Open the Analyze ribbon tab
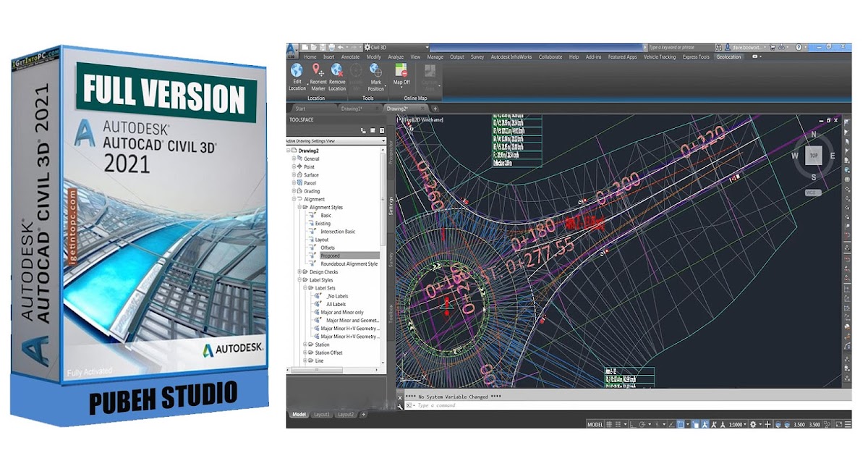868x456 pixels. [x=396, y=56]
